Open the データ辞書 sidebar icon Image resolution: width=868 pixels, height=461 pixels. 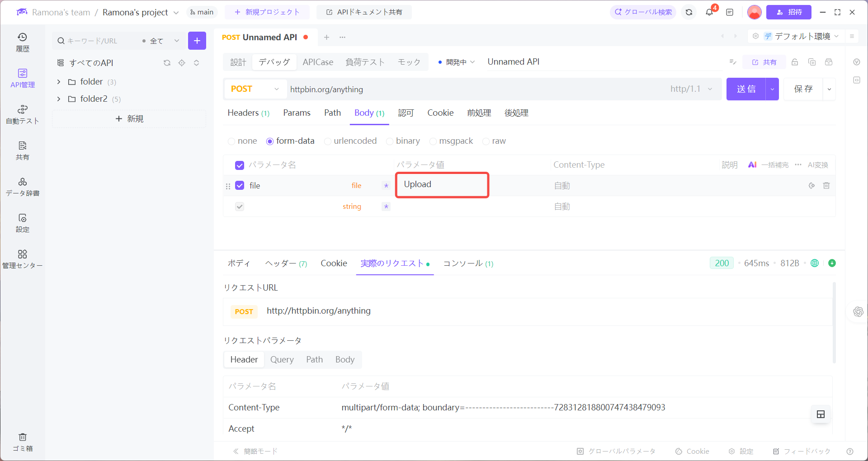pyautogui.click(x=22, y=187)
